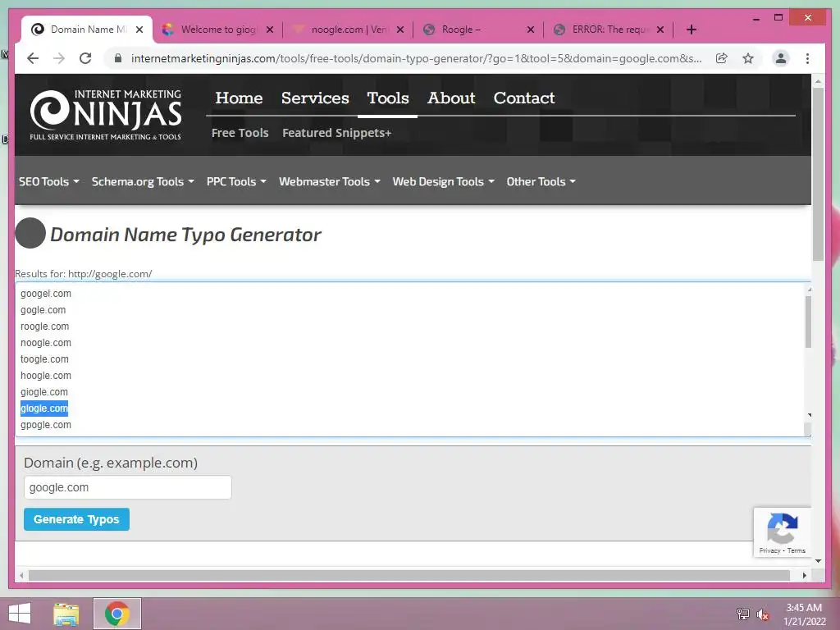The image size is (840, 630).
Task: Open a new browser tab
Action: (691, 30)
